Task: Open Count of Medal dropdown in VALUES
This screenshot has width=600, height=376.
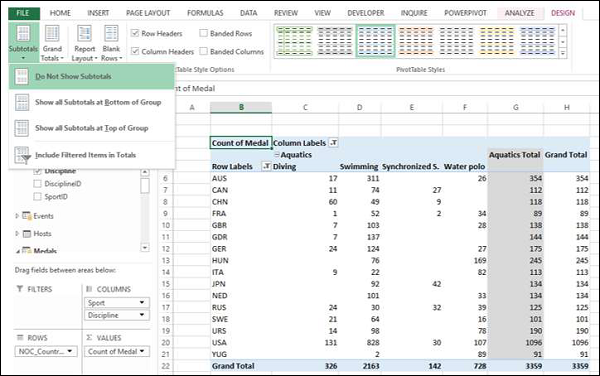Action: click(x=142, y=351)
